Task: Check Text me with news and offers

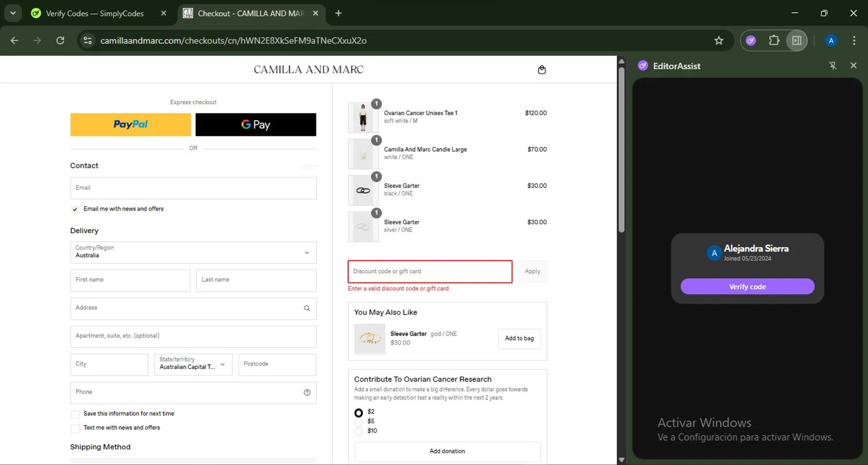Action: 75,429
